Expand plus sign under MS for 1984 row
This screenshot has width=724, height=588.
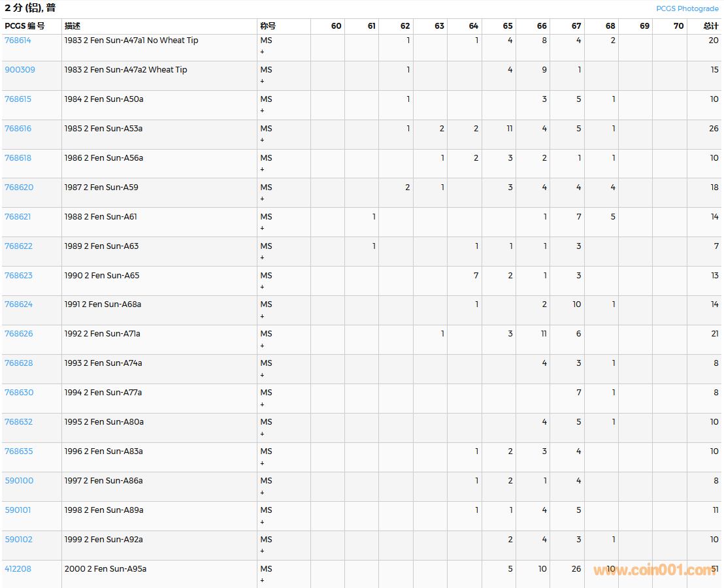pos(263,110)
